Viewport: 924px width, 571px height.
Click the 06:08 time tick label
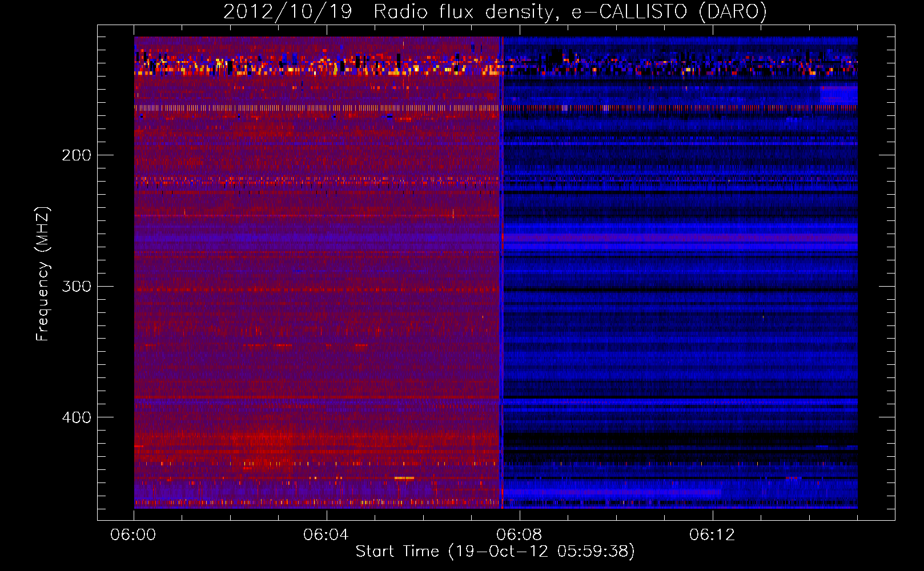click(519, 535)
